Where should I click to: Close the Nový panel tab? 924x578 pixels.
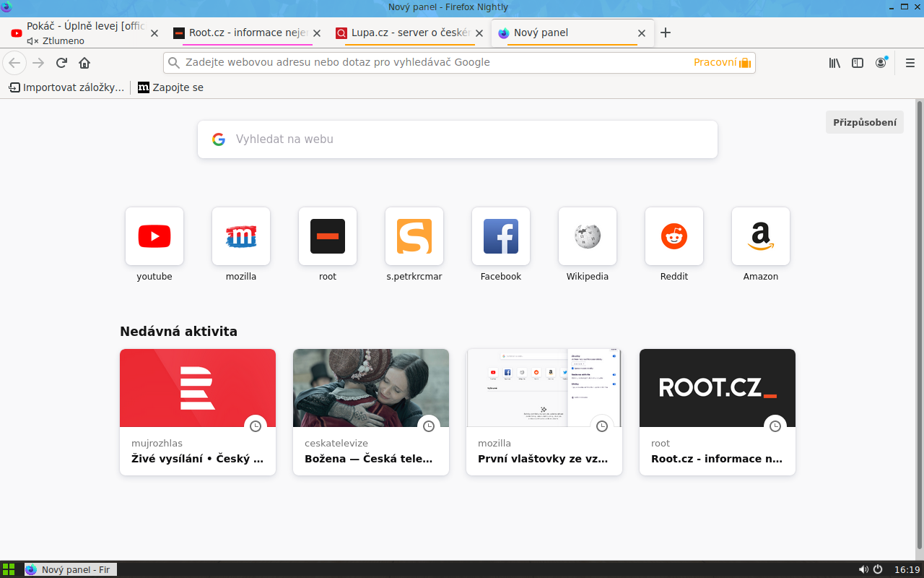tap(642, 33)
